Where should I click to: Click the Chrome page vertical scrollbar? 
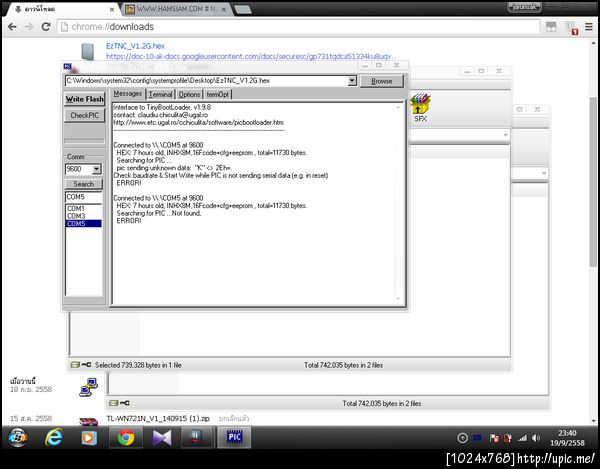pos(593,182)
